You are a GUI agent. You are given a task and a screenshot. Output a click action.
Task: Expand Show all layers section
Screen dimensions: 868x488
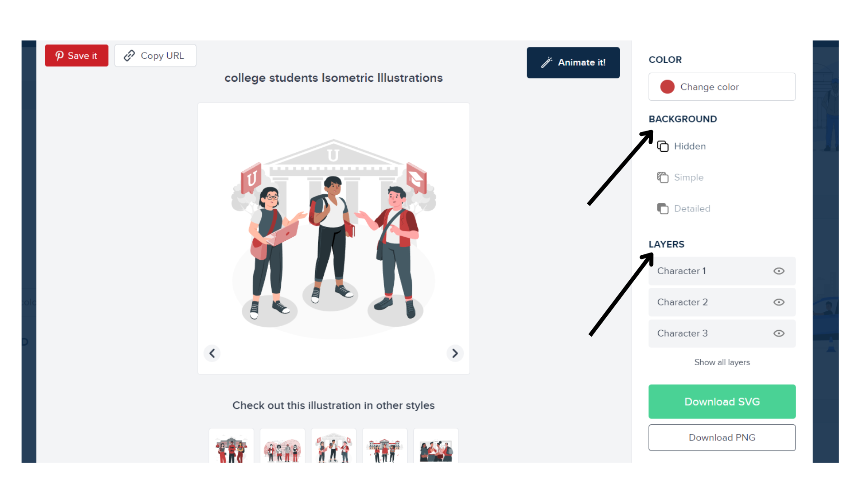[x=722, y=362]
